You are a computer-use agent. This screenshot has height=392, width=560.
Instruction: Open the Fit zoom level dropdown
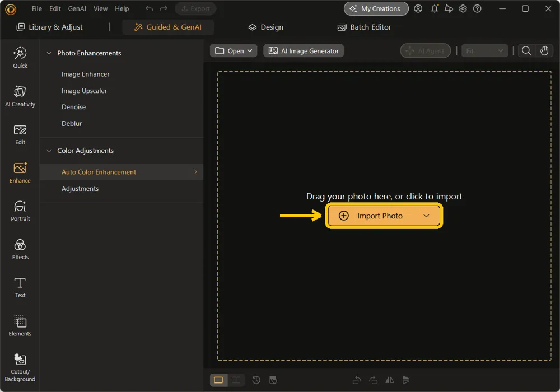484,51
